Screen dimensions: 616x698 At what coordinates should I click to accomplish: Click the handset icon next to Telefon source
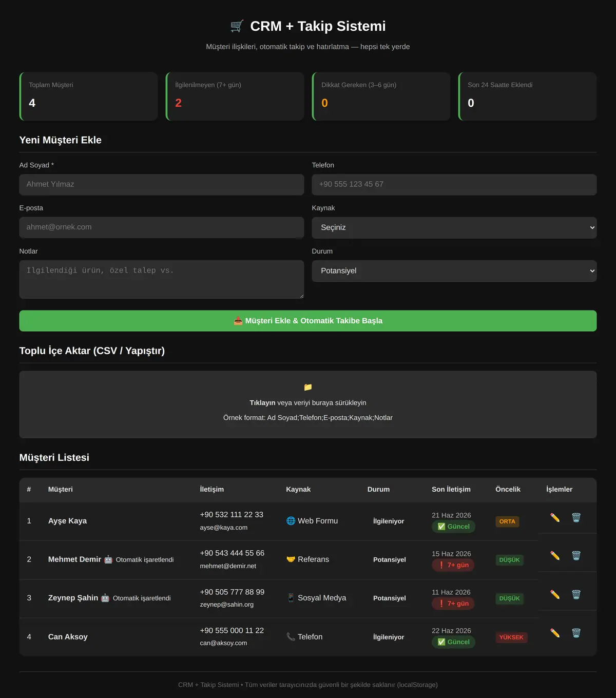click(x=291, y=637)
